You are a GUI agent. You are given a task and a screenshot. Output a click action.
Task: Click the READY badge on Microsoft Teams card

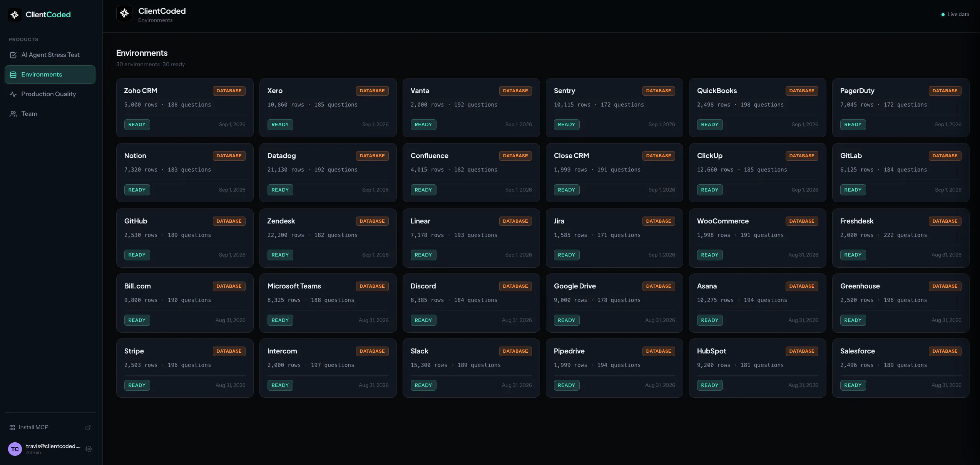(x=280, y=320)
